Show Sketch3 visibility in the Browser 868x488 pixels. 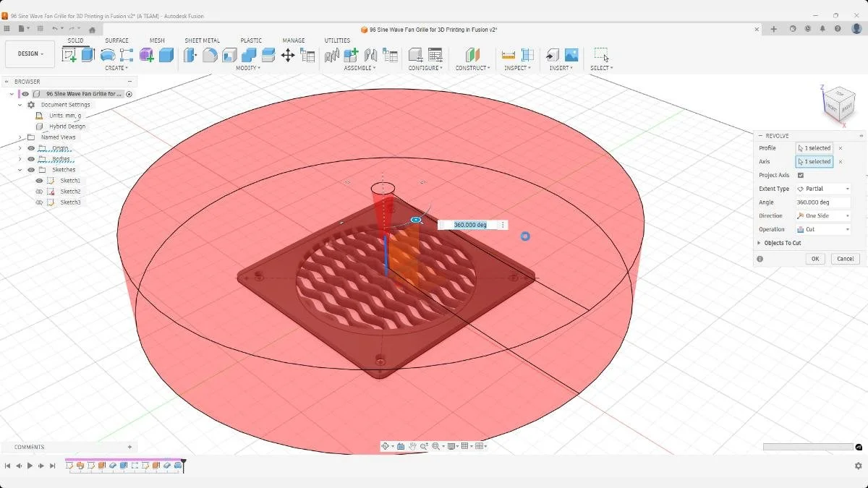pyautogui.click(x=39, y=202)
